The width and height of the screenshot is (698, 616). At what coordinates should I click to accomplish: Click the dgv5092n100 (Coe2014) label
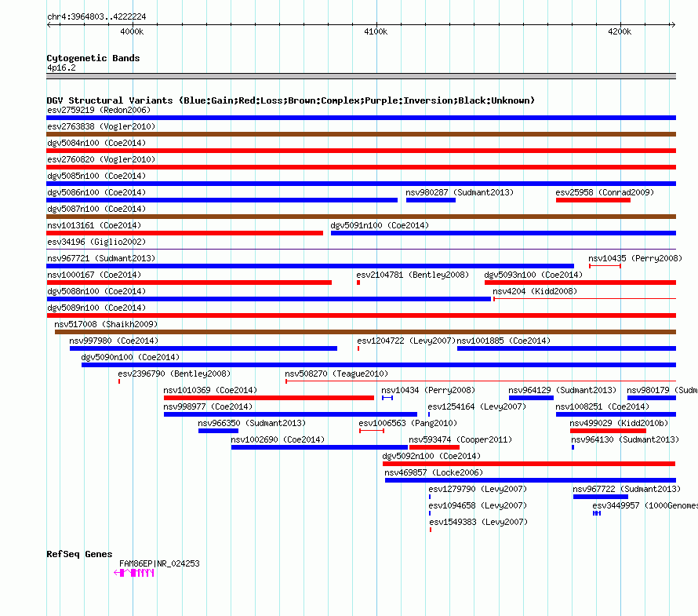431,456
